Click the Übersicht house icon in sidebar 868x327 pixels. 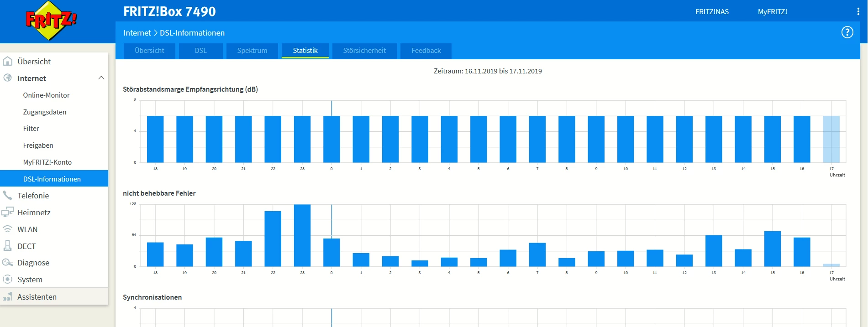click(x=8, y=61)
